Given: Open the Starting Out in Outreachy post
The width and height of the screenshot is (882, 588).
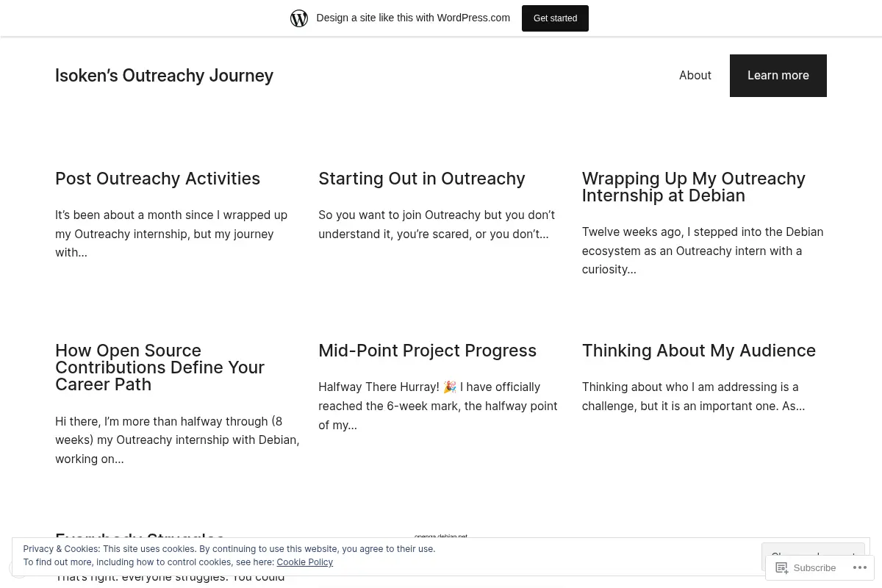Looking at the screenshot, I should click(421, 179).
